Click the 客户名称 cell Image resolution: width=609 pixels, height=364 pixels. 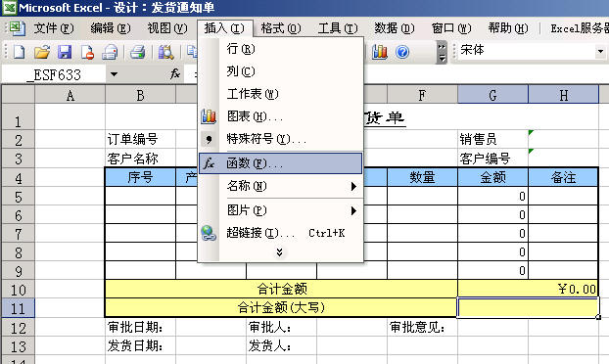tap(141, 159)
